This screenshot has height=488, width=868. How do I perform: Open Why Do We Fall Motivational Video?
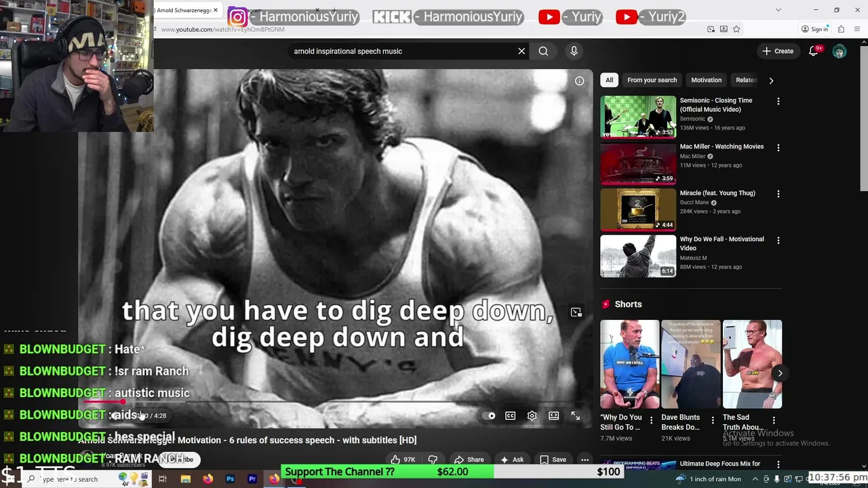pyautogui.click(x=722, y=243)
